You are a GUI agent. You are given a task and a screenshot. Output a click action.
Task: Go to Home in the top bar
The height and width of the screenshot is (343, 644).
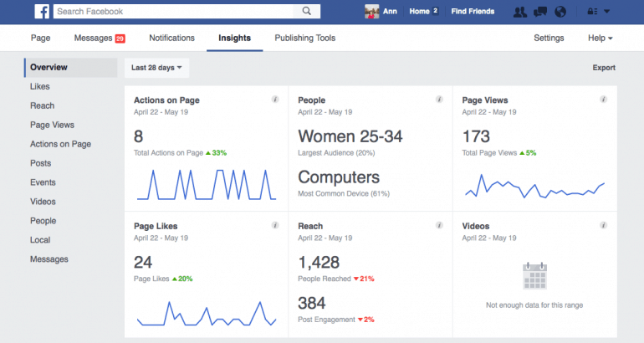coord(419,12)
